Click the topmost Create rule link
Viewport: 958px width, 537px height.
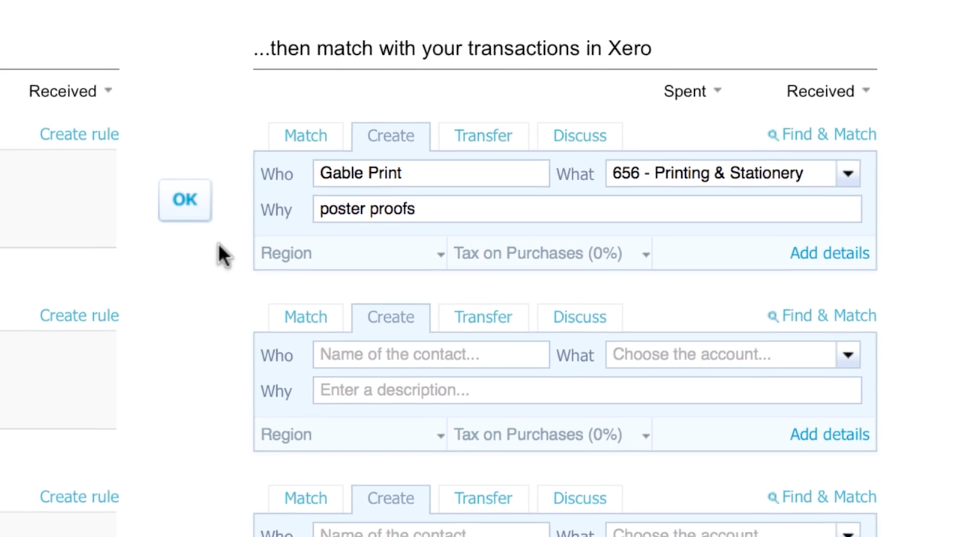click(x=79, y=134)
